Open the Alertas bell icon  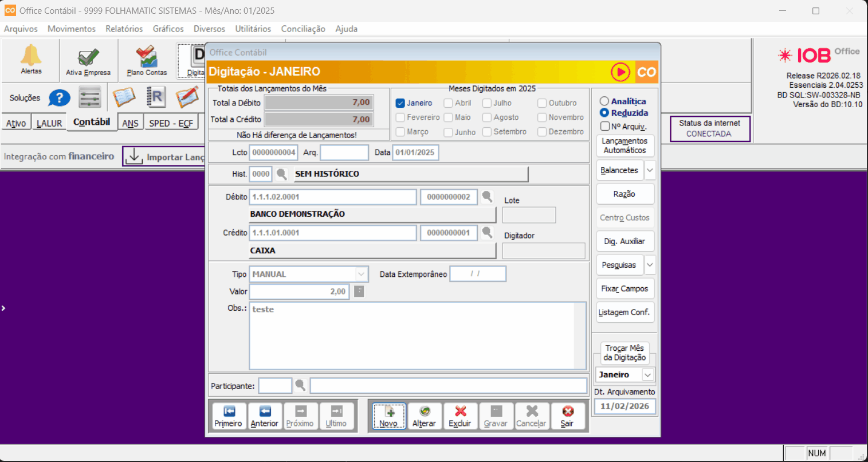(x=31, y=56)
